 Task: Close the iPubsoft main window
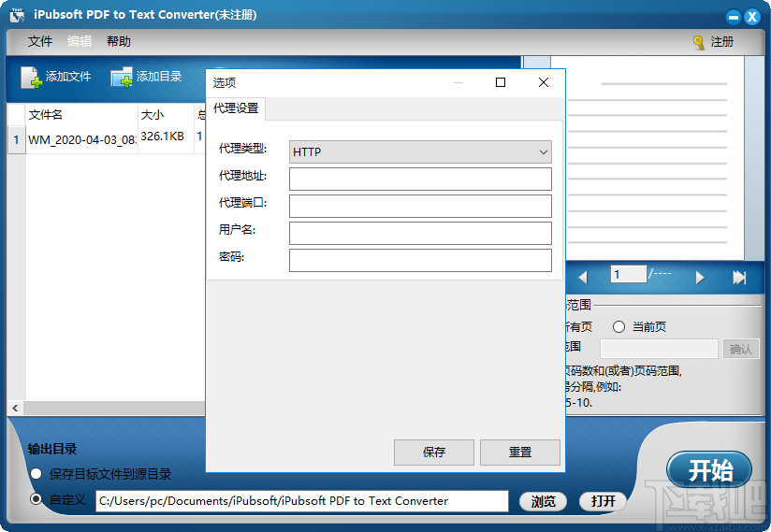[x=752, y=17]
